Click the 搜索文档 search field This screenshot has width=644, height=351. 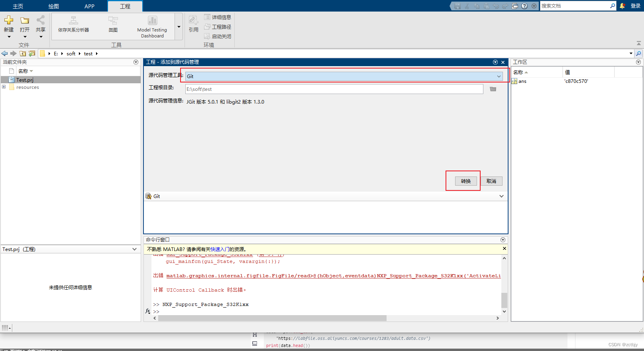[574, 6]
